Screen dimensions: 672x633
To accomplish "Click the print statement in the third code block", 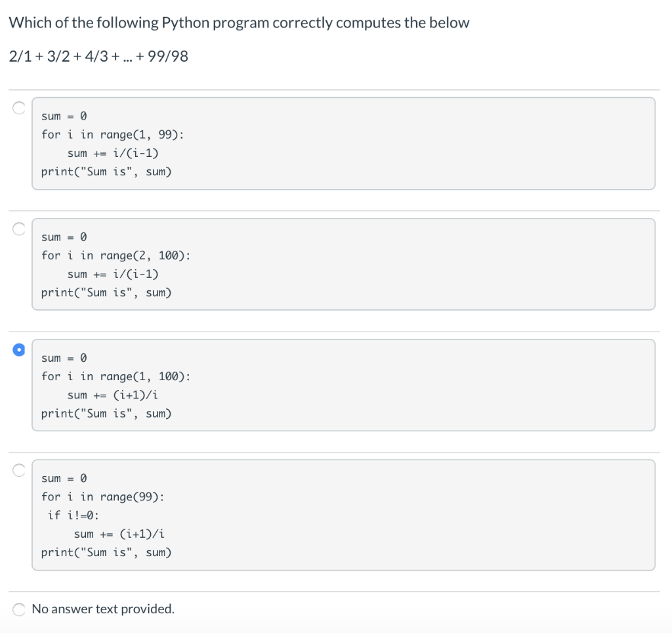I will coord(106,414).
